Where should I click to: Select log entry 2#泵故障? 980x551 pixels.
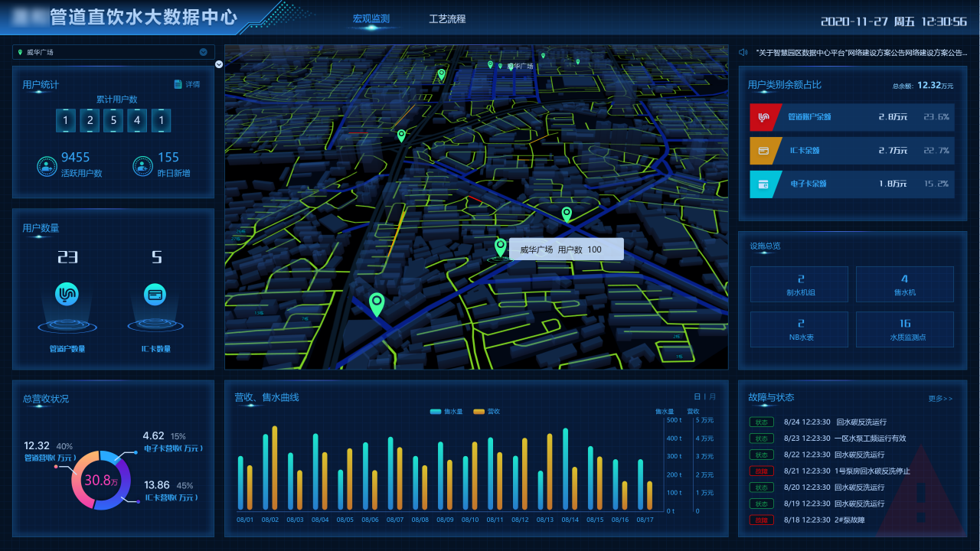(x=851, y=520)
